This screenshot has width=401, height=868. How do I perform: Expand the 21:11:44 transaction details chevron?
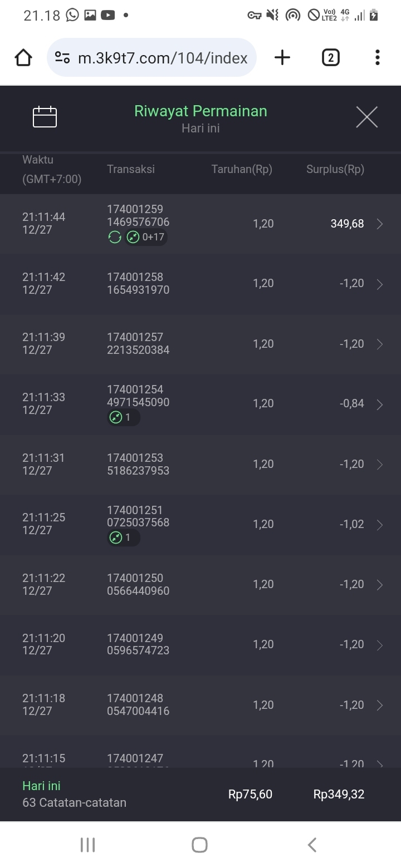[380, 224]
